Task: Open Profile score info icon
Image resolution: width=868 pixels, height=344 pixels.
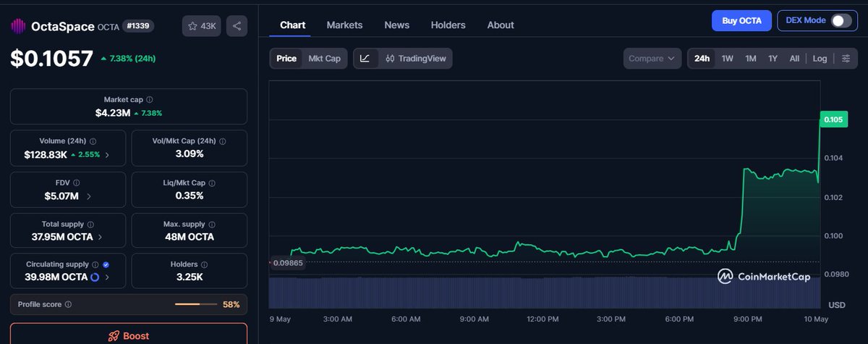Action: point(68,305)
